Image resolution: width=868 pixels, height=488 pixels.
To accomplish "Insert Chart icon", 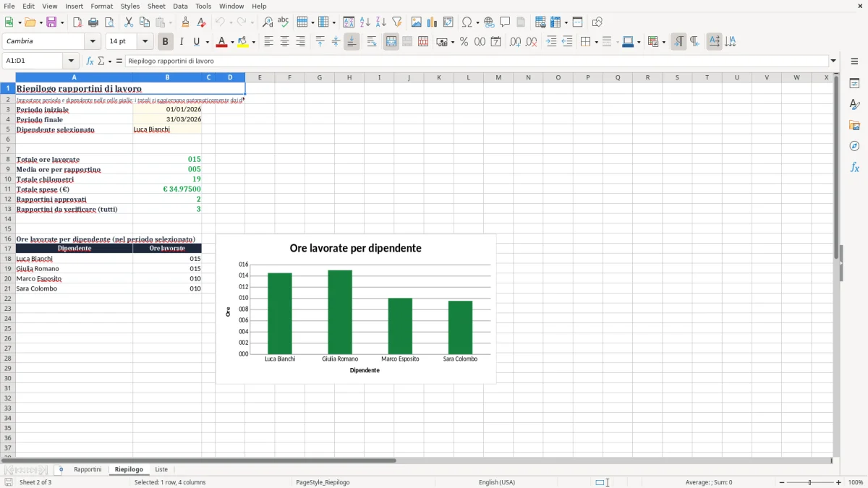I will pyautogui.click(x=432, y=22).
